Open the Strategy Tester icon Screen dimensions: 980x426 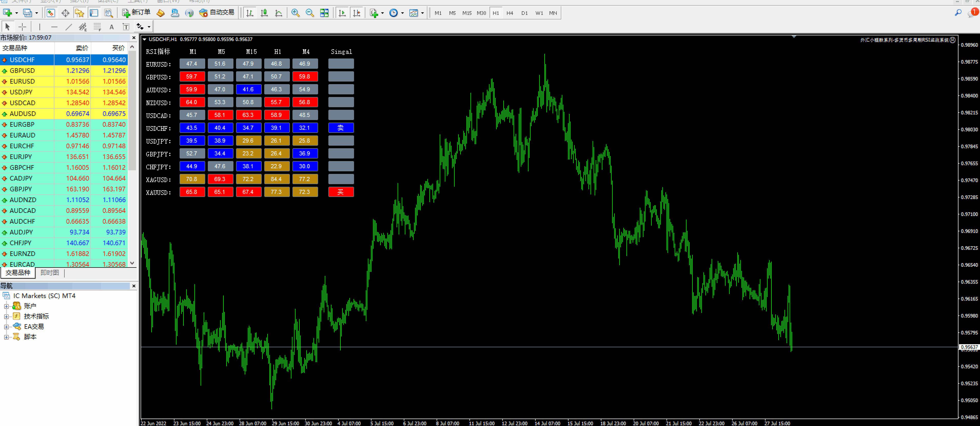point(109,13)
